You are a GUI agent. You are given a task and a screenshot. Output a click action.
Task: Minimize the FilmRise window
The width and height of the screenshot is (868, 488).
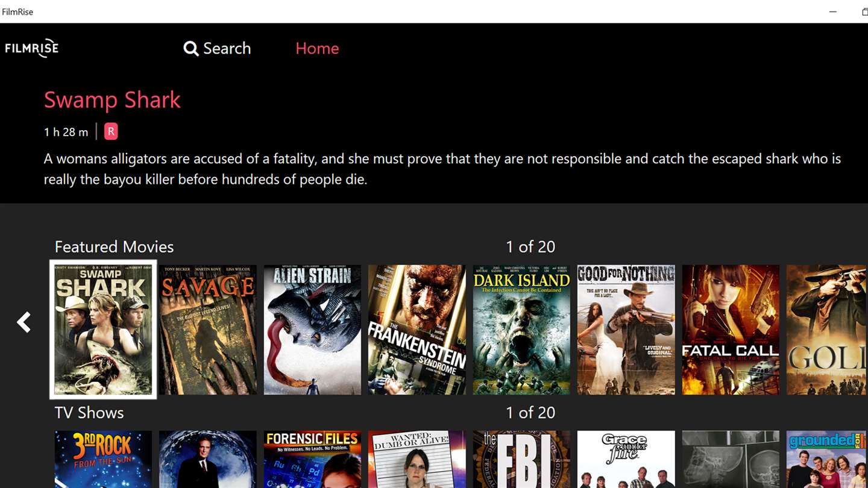[x=833, y=11]
